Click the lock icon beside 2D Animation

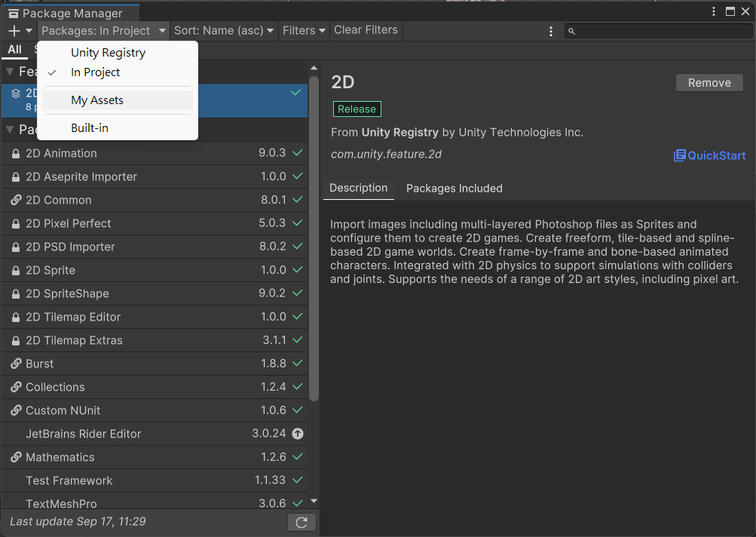15,153
